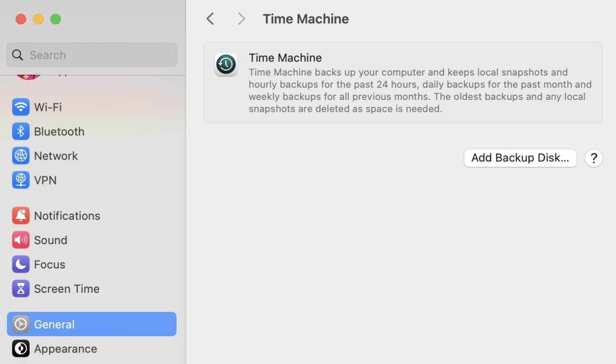Select General in the sidebar
This screenshot has height=364, width=616.
pyautogui.click(x=54, y=324)
